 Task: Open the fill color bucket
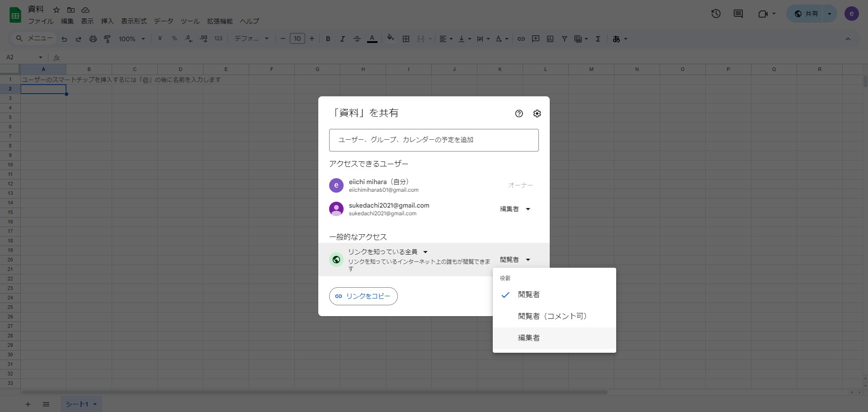click(391, 38)
